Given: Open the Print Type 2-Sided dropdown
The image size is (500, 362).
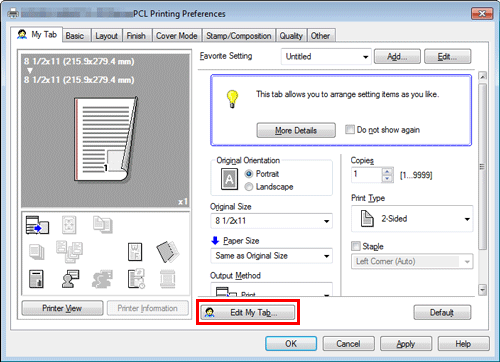Looking at the screenshot, I should (412, 219).
